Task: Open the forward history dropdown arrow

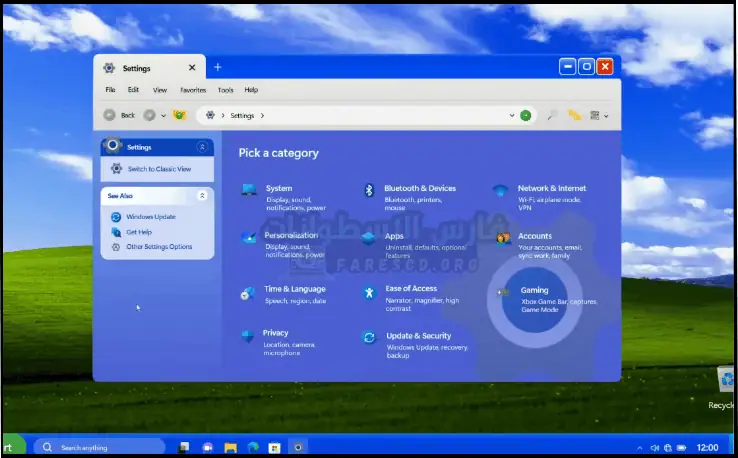Action: coord(163,115)
